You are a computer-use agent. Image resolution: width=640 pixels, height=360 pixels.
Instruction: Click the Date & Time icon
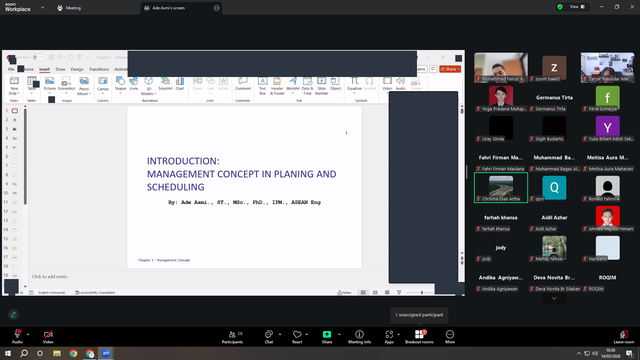[x=307, y=86]
